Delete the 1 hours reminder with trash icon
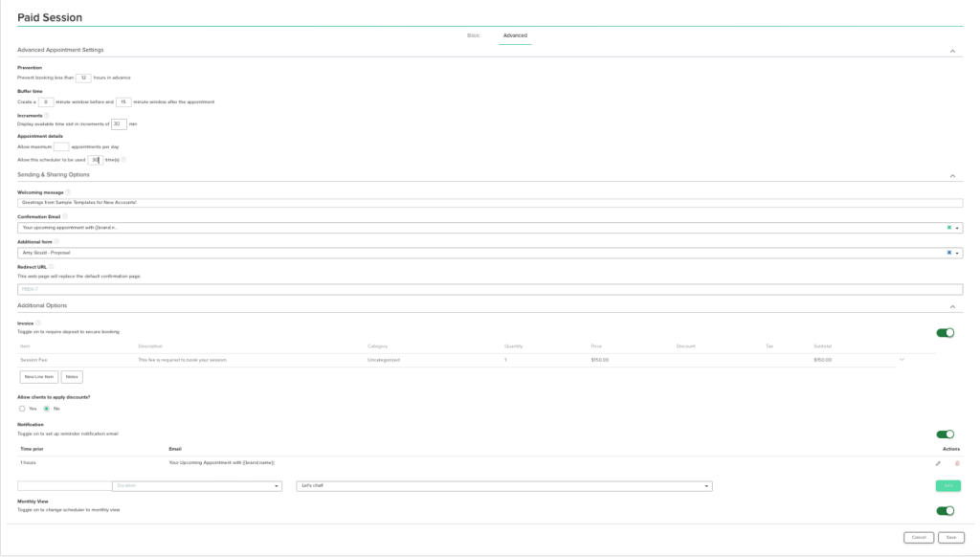The height and width of the screenshot is (557, 980). 957,463
